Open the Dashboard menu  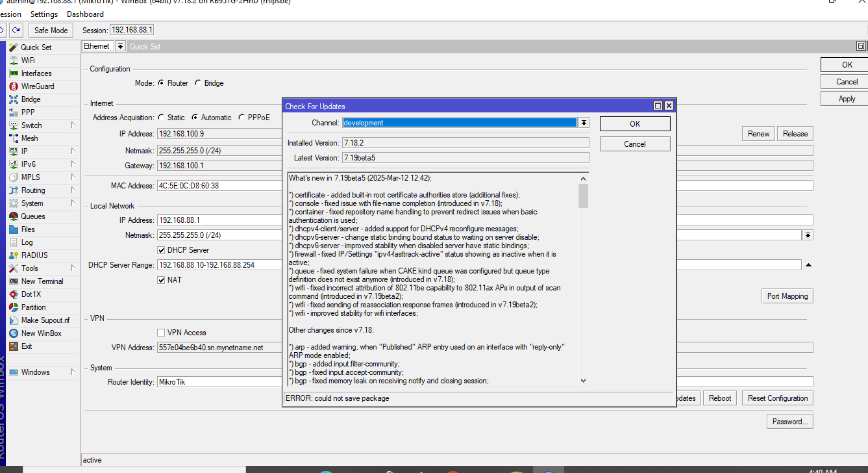point(85,14)
